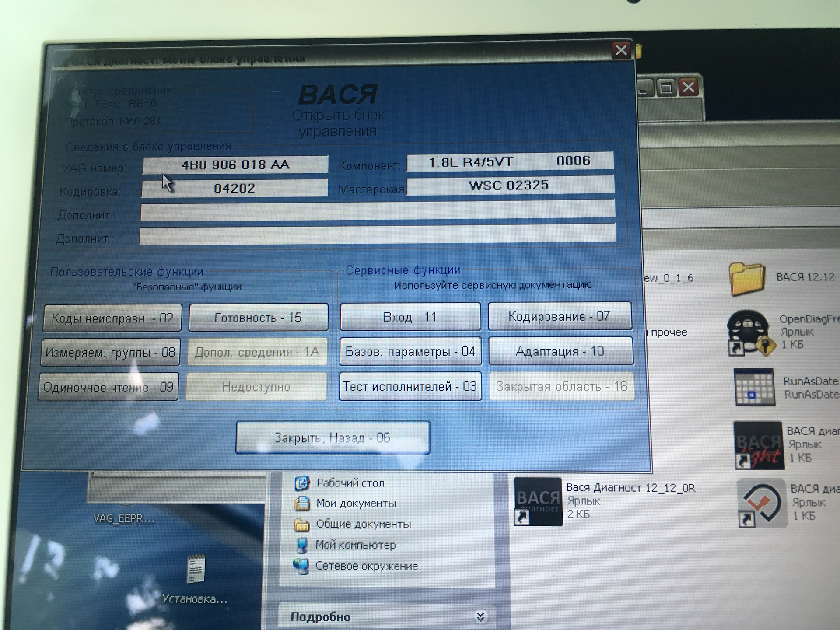Click the Компонент field 1.8L R4/5VT
Image resolution: width=840 pixels, height=630 pixels.
click(x=510, y=161)
